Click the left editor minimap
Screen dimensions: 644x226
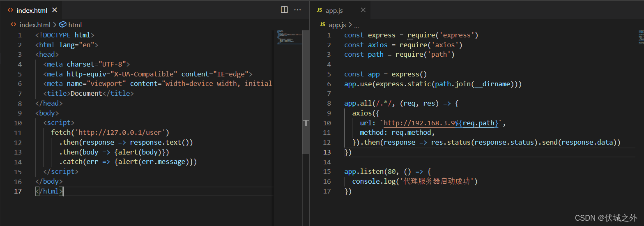(289, 37)
